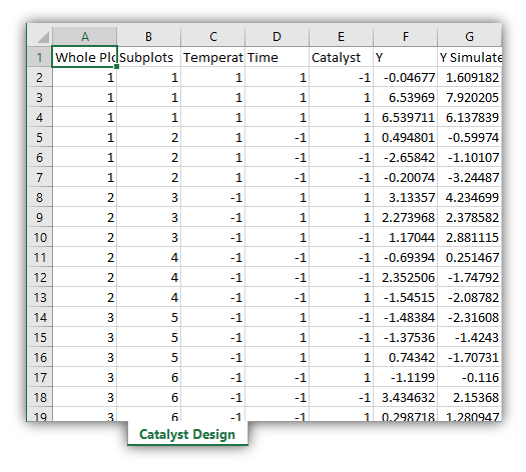
Task: Click cell with value -2.65842
Action: pyautogui.click(x=405, y=158)
